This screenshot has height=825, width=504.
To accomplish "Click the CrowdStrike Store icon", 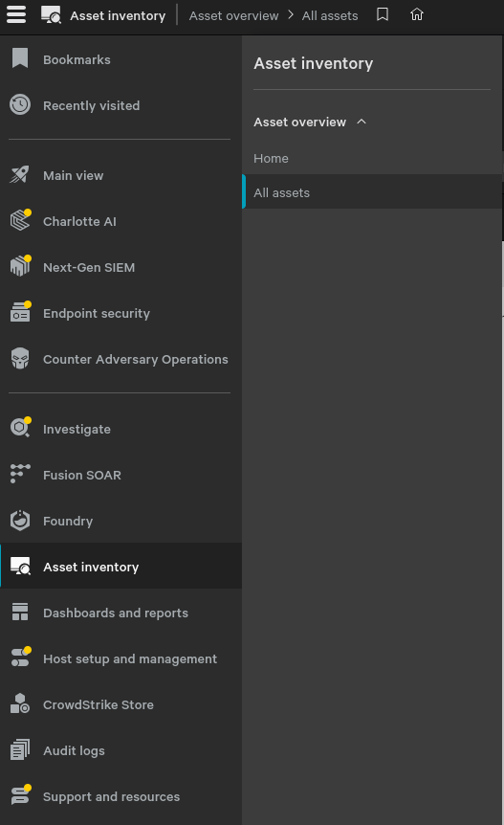I will click(20, 703).
